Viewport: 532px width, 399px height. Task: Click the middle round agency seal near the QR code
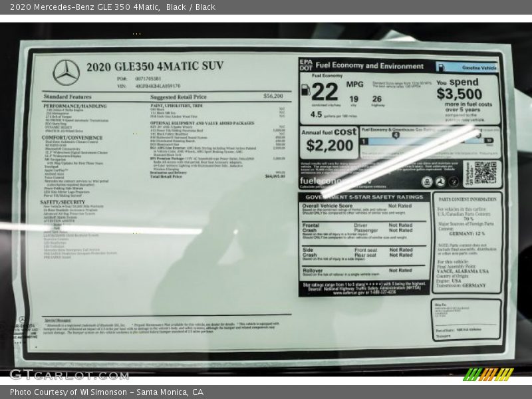[x=440, y=182]
